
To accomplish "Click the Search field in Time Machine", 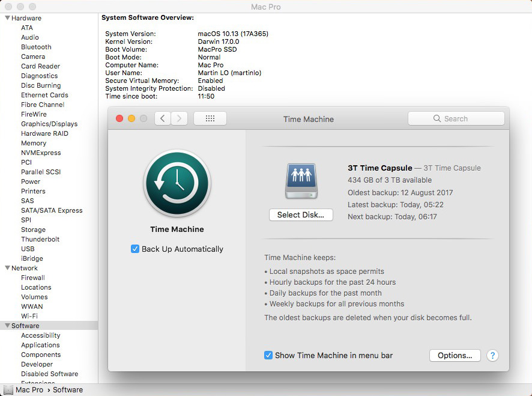I will coord(456,118).
